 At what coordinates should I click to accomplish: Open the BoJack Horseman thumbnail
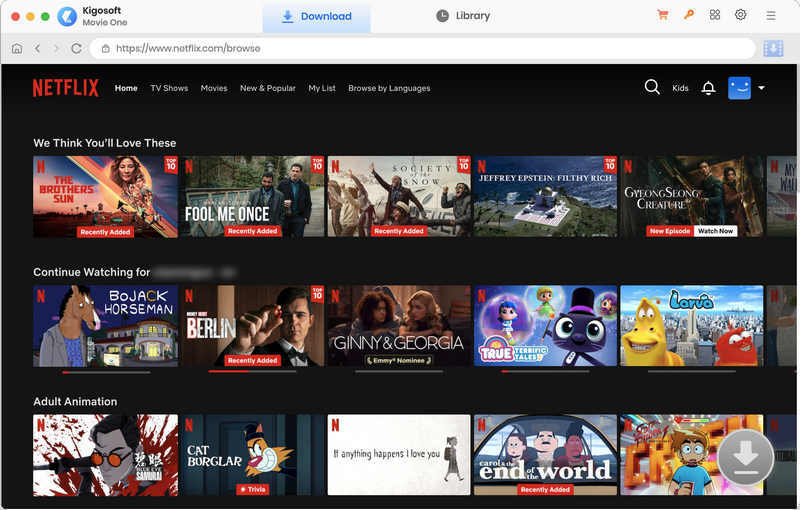[x=106, y=326]
